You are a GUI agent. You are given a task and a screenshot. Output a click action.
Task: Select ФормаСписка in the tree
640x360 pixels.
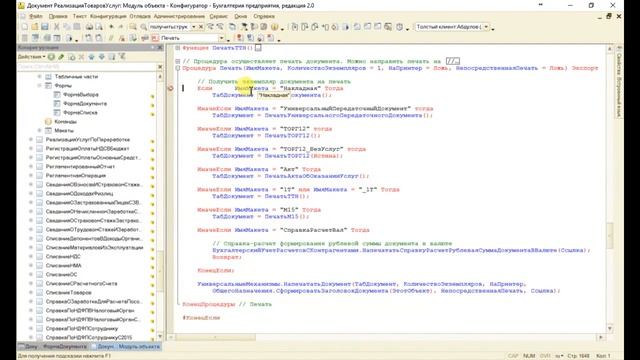click(80, 113)
